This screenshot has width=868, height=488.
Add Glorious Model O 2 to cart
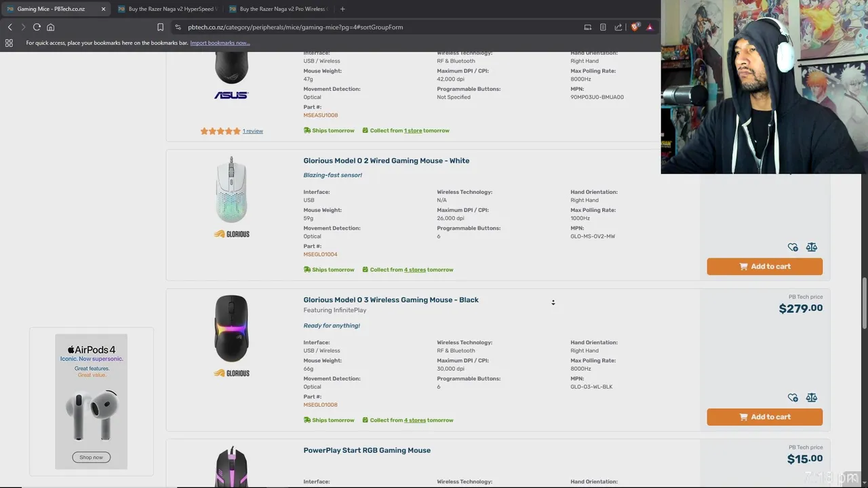765,266
